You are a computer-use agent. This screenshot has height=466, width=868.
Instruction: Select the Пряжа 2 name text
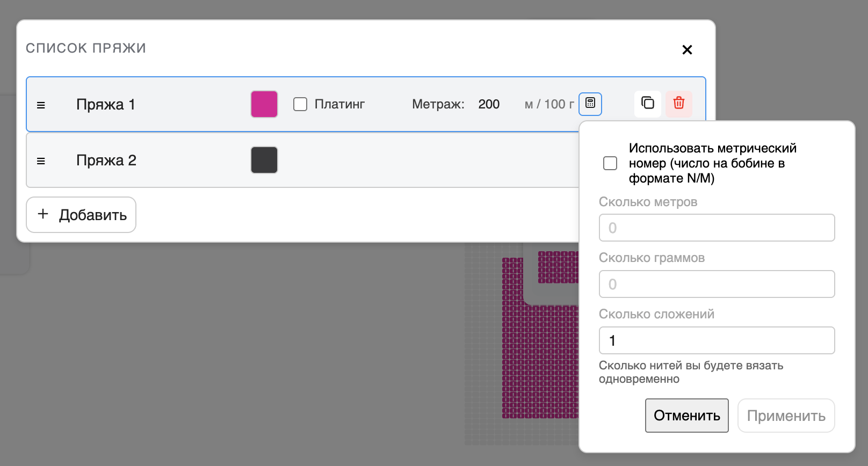coord(106,160)
